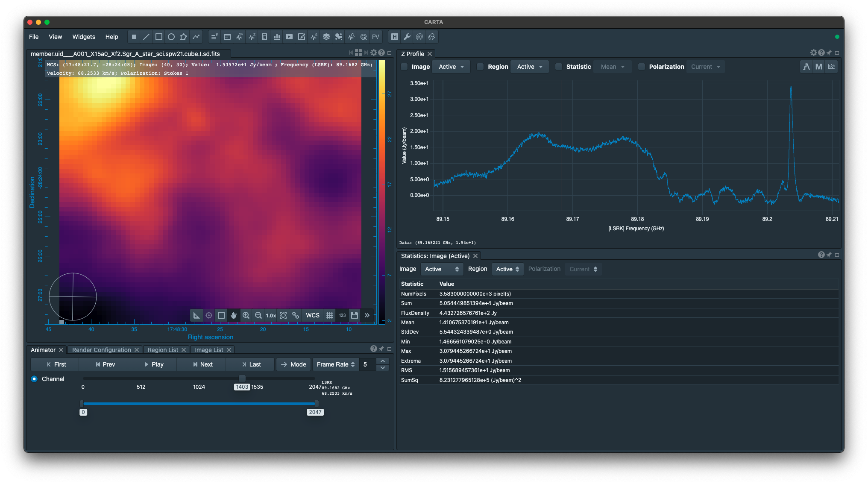Open Statistics Image Active dropdown

pyautogui.click(x=442, y=269)
